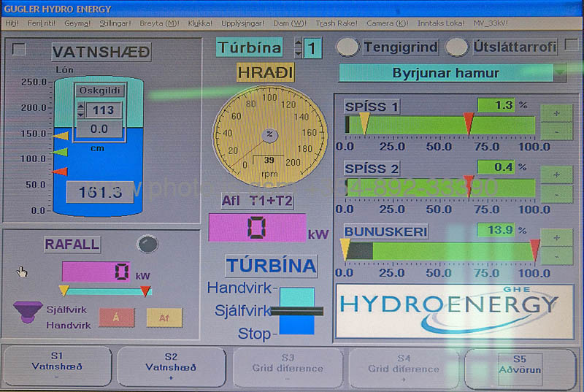
Task: Click the S3 Grid diference minus button
Action: pos(288,368)
